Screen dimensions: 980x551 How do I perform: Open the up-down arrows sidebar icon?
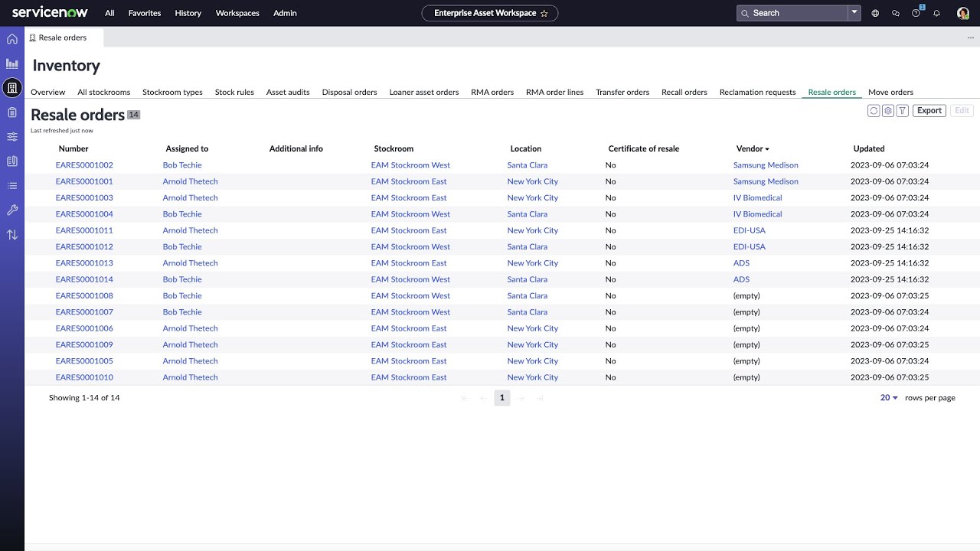[12, 235]
